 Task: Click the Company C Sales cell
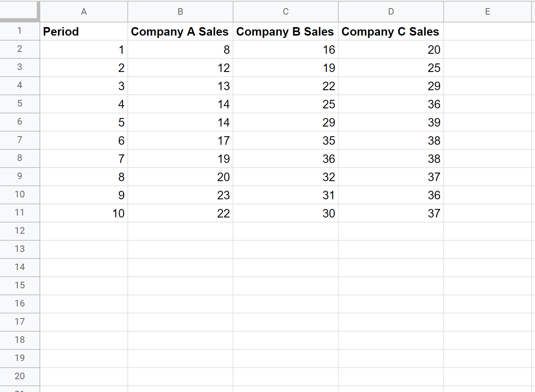point(391,31)
